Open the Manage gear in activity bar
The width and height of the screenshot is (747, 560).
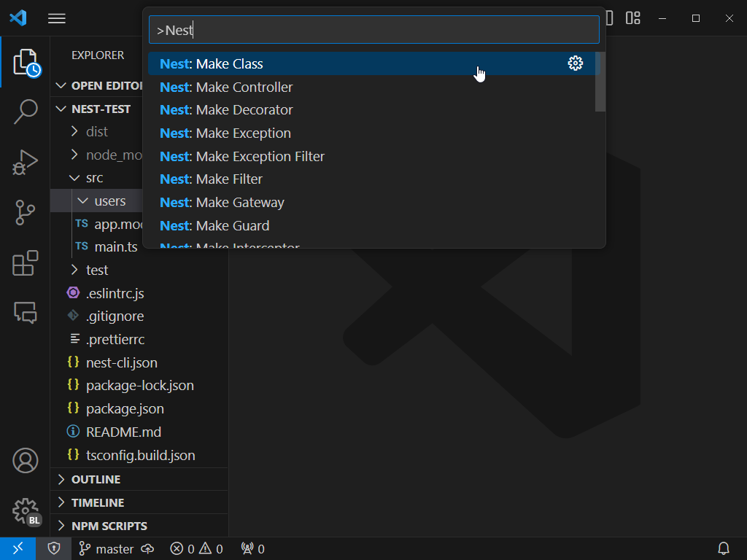coord(26,511)
